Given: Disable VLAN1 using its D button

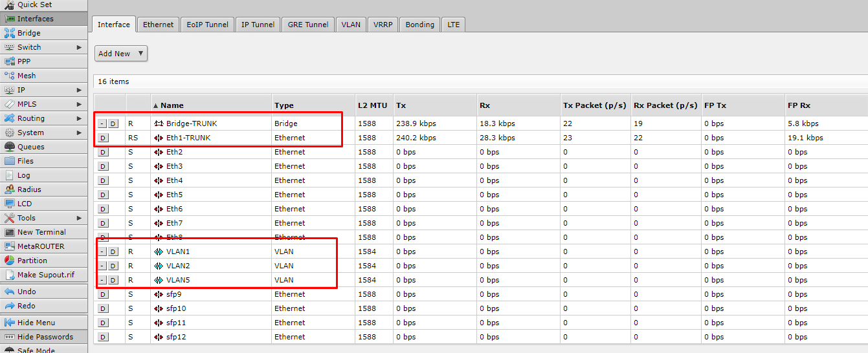Looking at the screenshot, I should coord(113,251).
